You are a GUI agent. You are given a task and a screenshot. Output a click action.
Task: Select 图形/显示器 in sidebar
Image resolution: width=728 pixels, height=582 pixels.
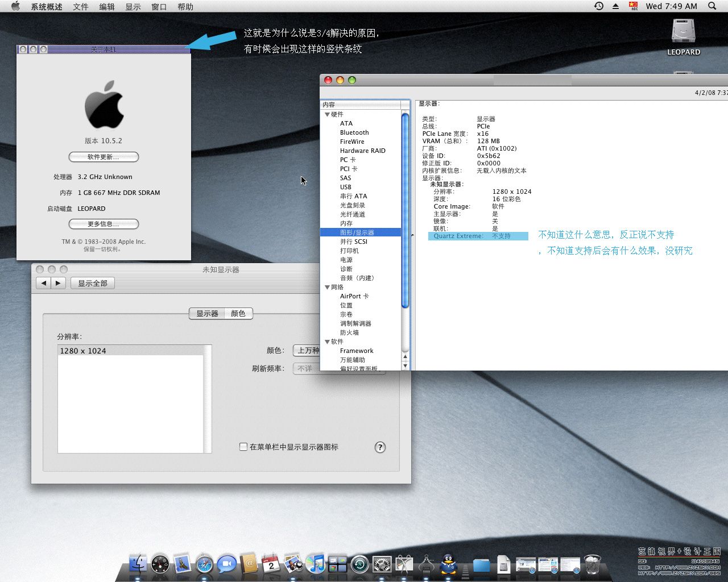(361, 232)
